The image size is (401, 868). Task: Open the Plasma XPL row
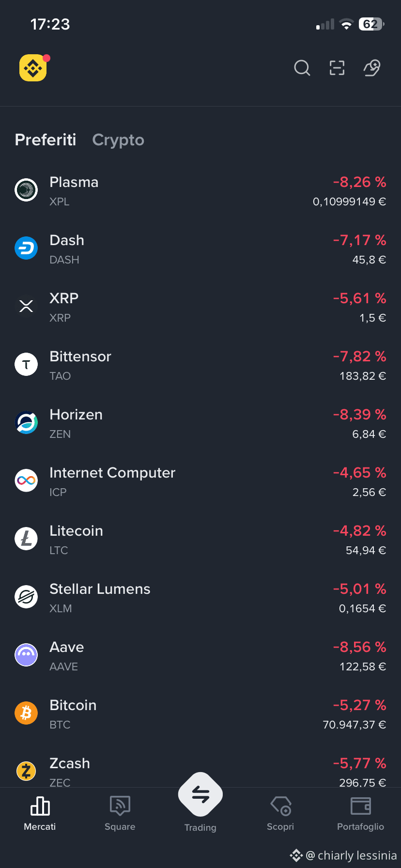(x=200, y=191)
